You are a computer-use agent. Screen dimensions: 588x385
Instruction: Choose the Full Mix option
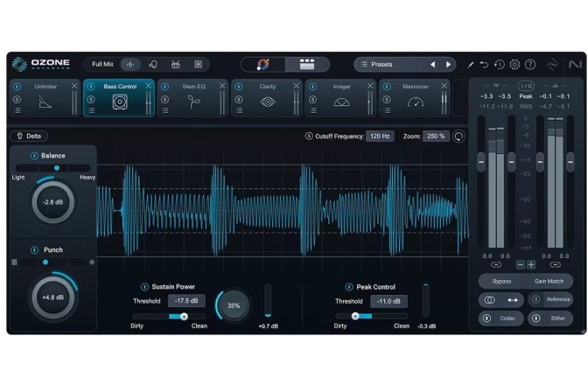pos(102,65)
